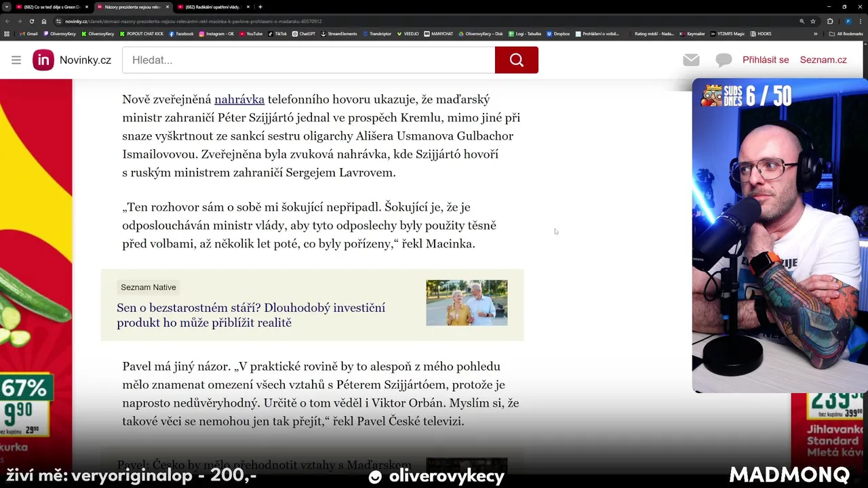Open the Instagram - OK bookmark
868x488 pixels.
(x=216, y=34)
